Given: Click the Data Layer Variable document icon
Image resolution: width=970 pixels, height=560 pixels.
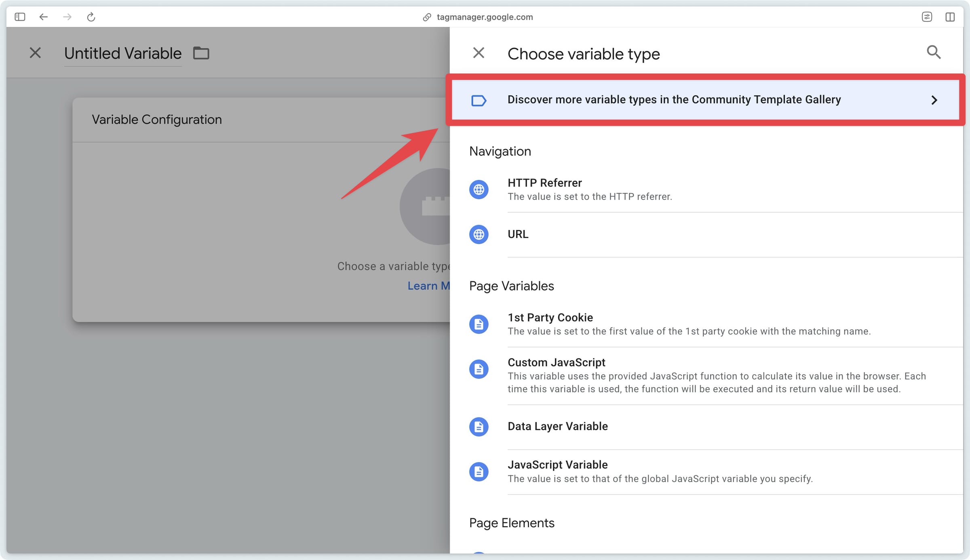Looking at the screenshot, I should coord(479,427).
